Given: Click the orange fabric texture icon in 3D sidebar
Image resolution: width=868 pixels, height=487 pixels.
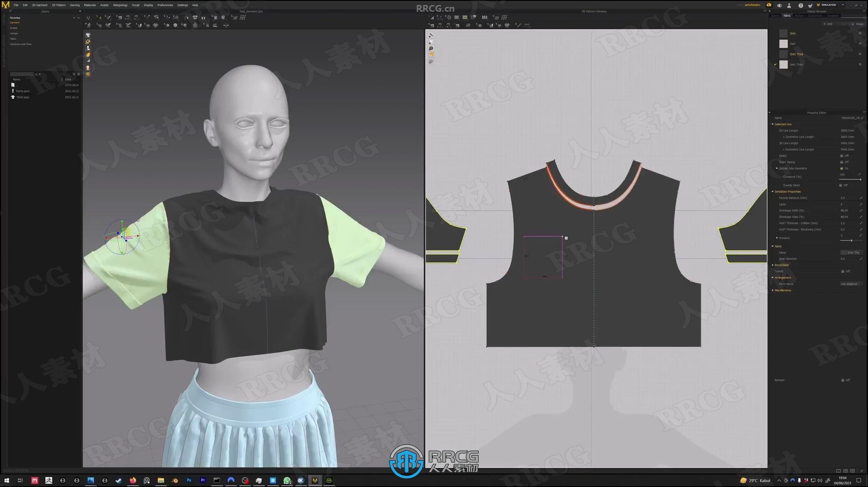Looking at the screenshot, I should 88,55.
